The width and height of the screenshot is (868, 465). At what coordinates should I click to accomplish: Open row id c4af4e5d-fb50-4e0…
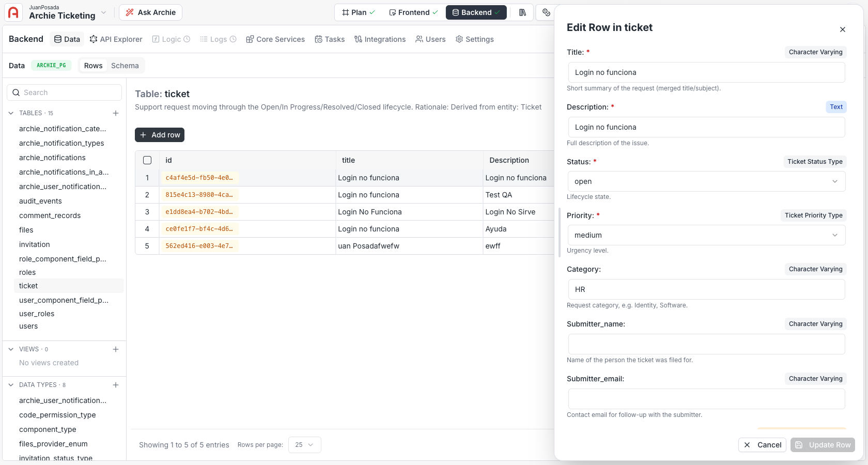199,178
